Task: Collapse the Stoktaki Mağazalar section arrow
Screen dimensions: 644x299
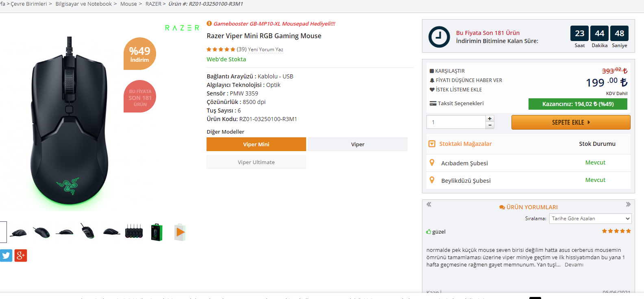Action: click(432, 144)
